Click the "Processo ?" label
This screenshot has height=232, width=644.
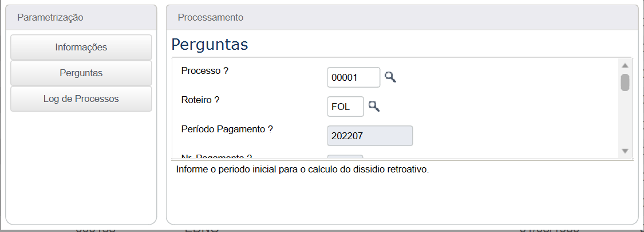(204, 71)
